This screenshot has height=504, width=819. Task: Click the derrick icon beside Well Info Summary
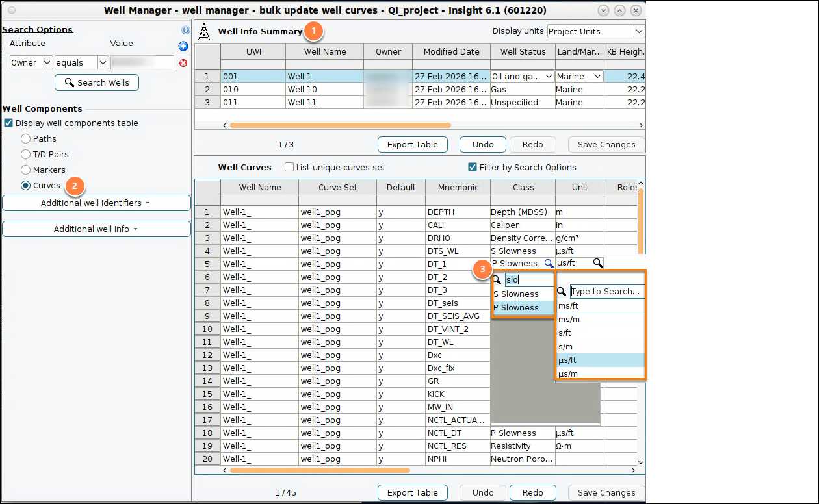tap(204, 31)
